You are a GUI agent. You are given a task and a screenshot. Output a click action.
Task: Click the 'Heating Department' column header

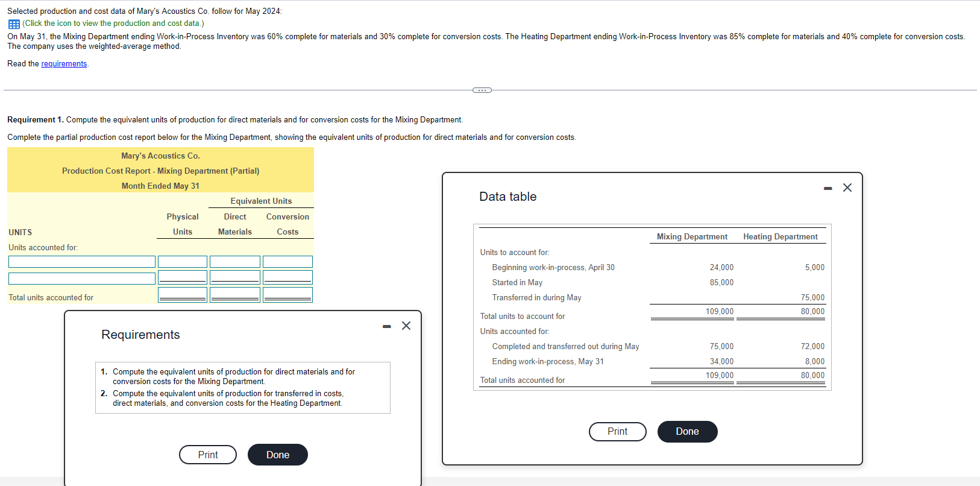[x=781, y=237]
